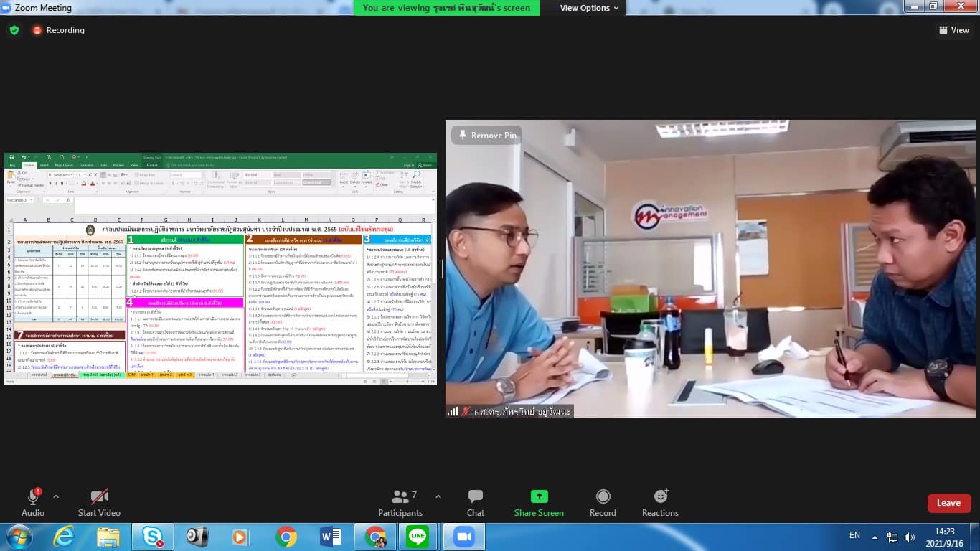Click the red Leave button
Image resolution: width=980 pixels, height=551 pixels.
coord(948,503)
